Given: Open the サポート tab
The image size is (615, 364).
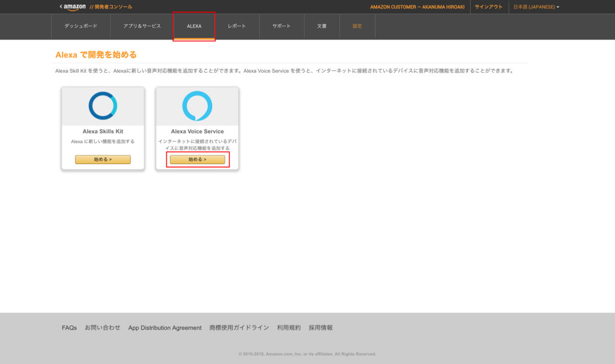Looking at the screenshot, I should click(x=282, y=26).
